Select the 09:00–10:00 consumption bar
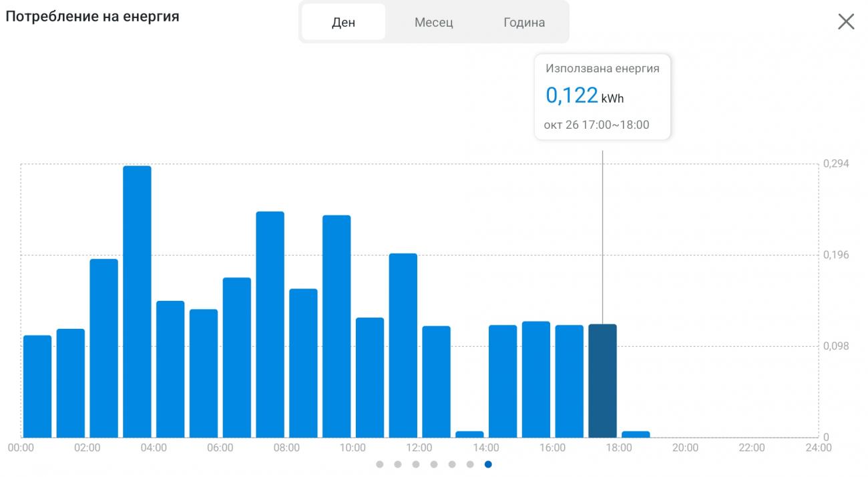The width and height of the screenshot is (868, 477). (337, 326)
